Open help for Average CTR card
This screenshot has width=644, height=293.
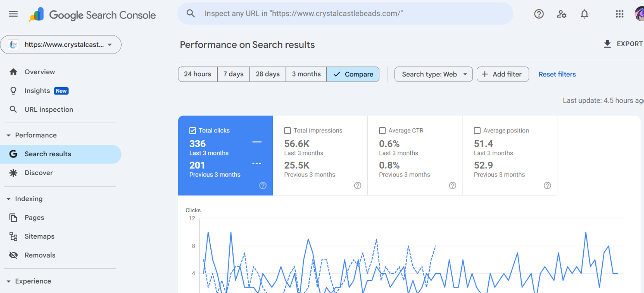click(x=453, y=186)
